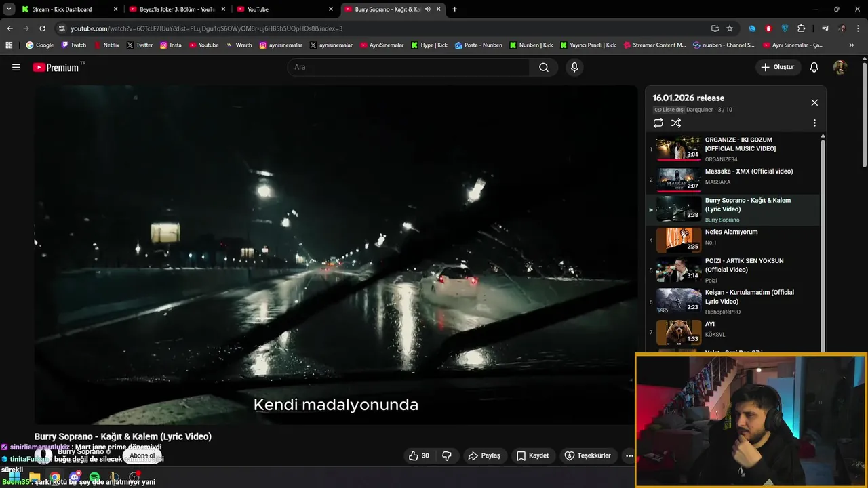Open Google bookmark

(x=40, y=45)
